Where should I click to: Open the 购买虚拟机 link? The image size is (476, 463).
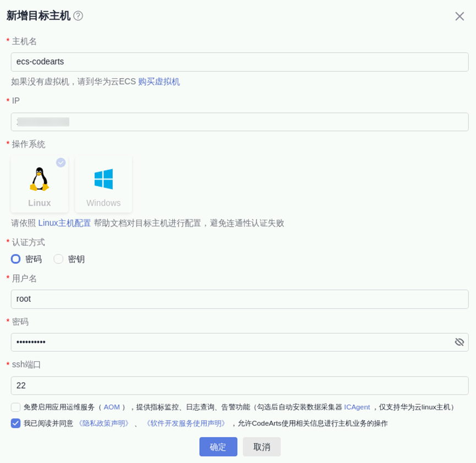(x=159, y=81)
